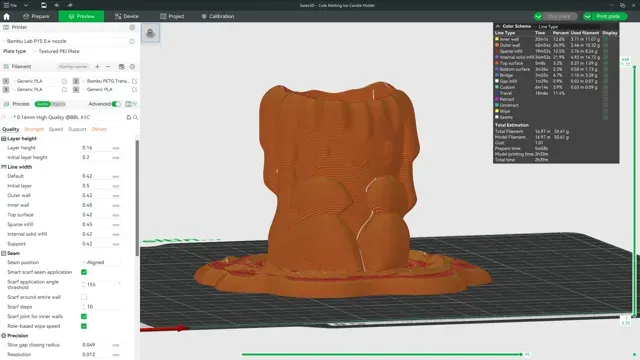
Task: Select filament 2 color swatch
Action: point(76,81)
